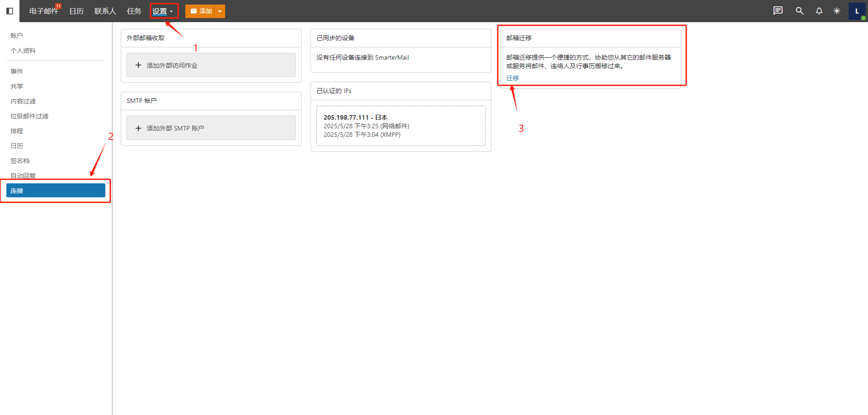The image size is (868, 415).
Task: Open 内容过滤 settings
Action: click(x=23, y=101)
